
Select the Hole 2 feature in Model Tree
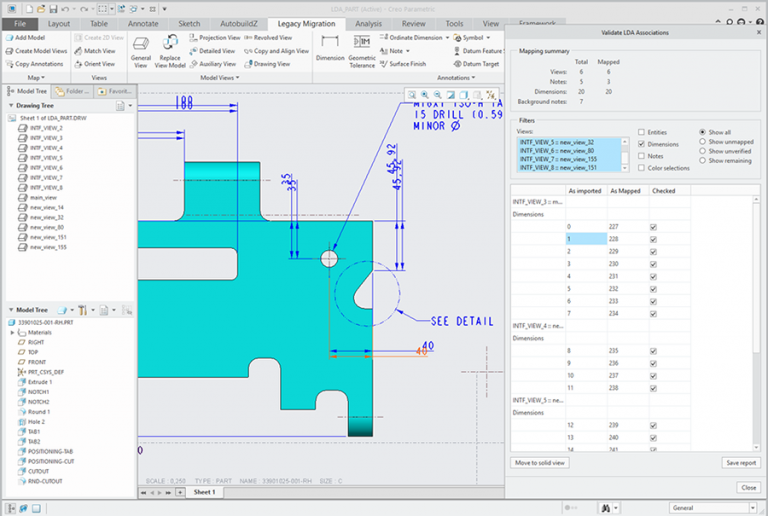click(37, 422)
